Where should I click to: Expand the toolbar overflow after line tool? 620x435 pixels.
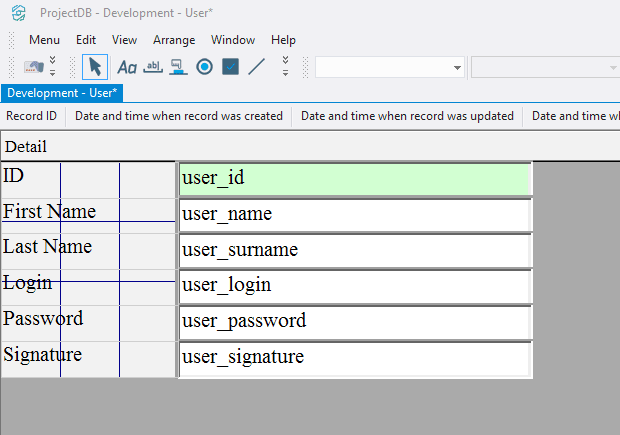coord(285,67)
